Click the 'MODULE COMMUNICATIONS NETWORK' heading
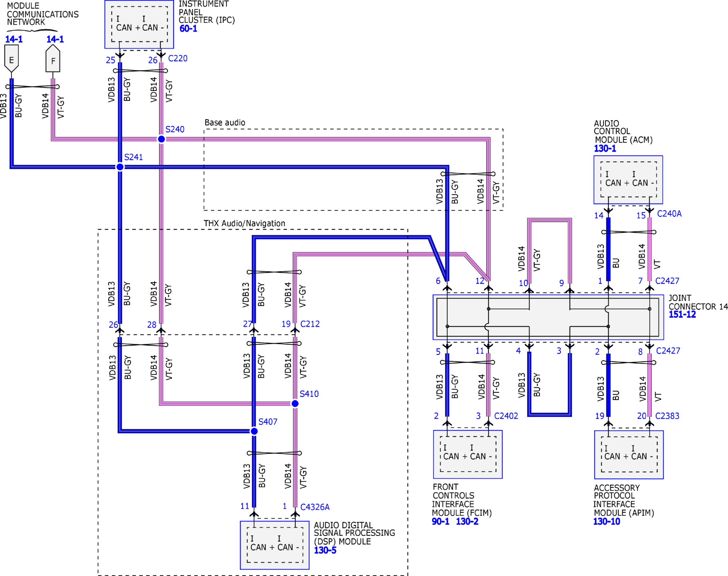 coord(43,14)
